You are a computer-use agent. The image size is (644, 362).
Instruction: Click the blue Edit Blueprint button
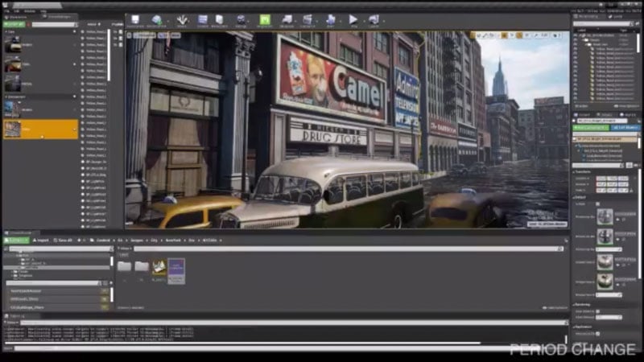tap(625, 128)
